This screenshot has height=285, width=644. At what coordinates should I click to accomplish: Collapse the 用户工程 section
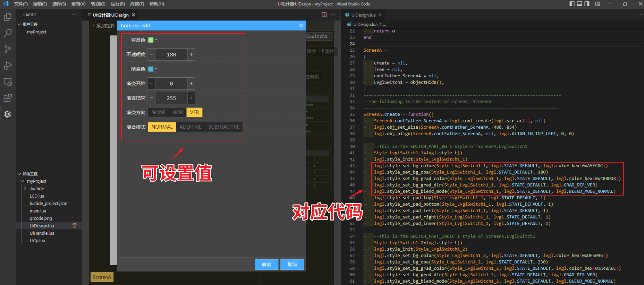pos(19,24)
